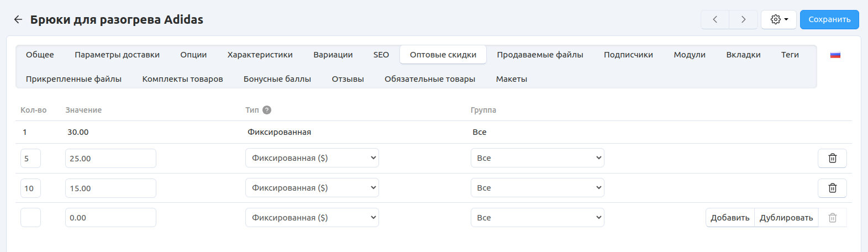Delete the quantity 10 discount row
Image resolution: width=868 pixels, height=252 pixels.
point(832,188)
